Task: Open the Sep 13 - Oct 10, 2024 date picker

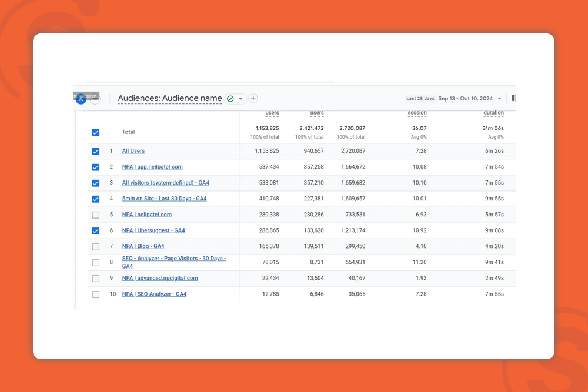Action: (x=465, y=99)
